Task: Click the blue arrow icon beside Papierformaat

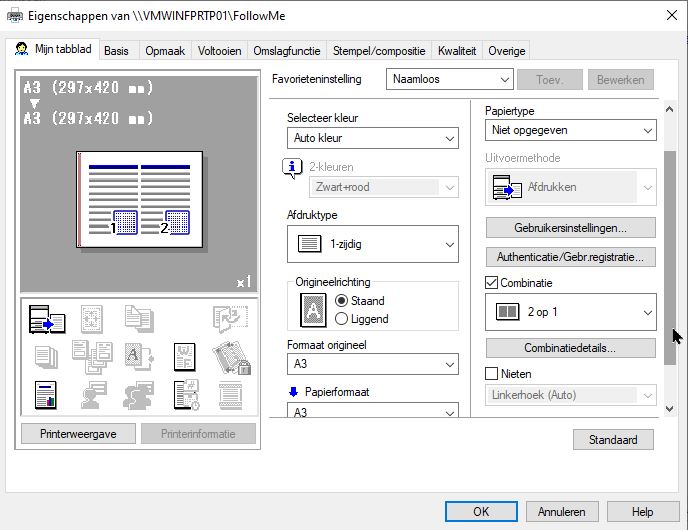Action: [293, 392]
